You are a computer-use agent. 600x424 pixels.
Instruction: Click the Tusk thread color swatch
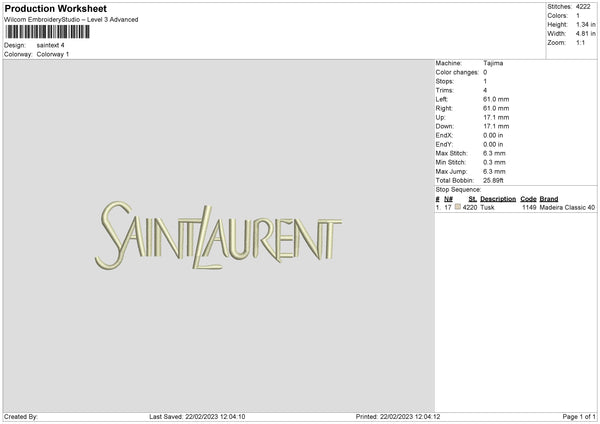tap(458, 207)
